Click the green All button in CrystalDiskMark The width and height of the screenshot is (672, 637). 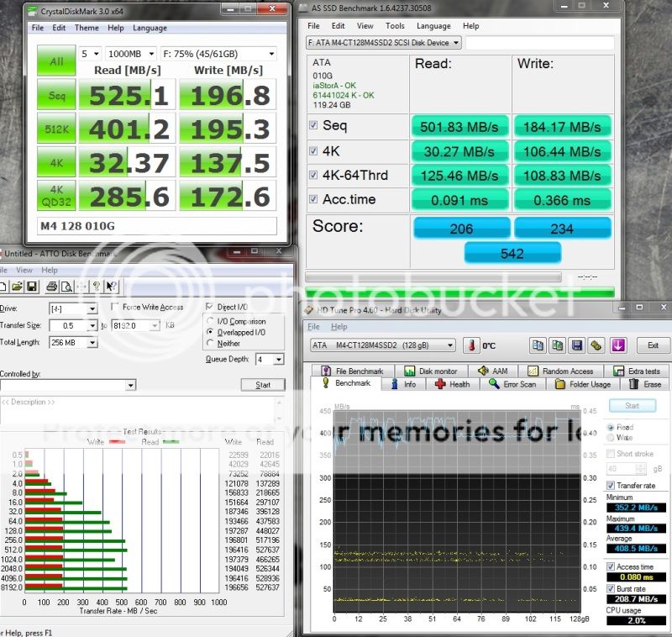pyautogui.click(x=56, y=61)
